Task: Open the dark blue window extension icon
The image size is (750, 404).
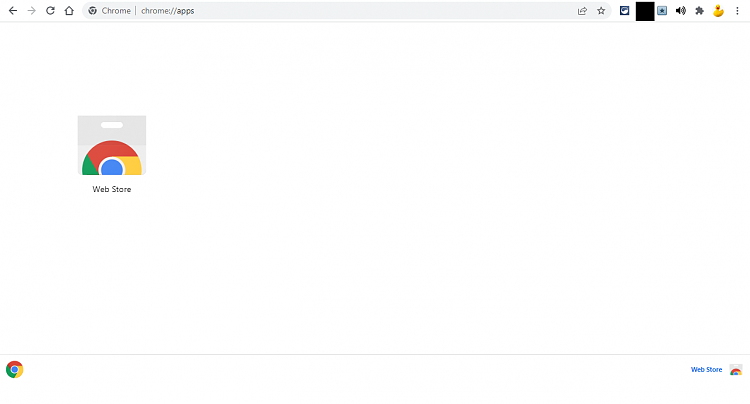Action: point(625,11)
